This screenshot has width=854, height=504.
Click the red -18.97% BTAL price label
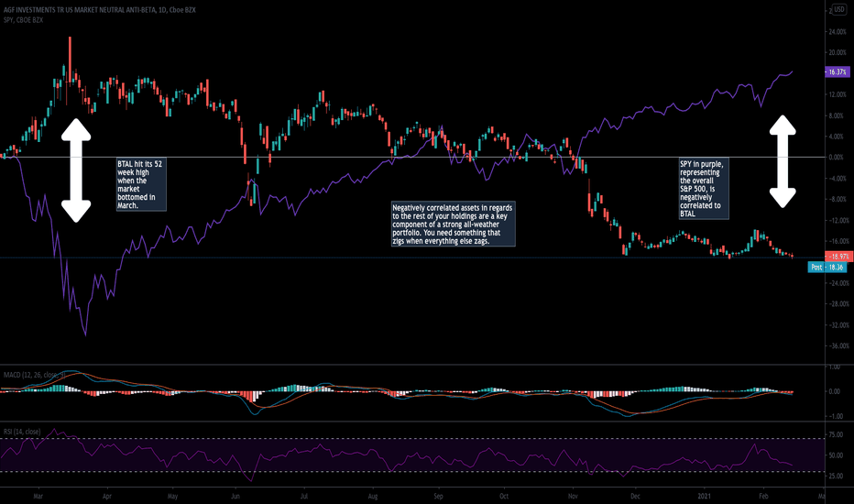tap(838, 256)
